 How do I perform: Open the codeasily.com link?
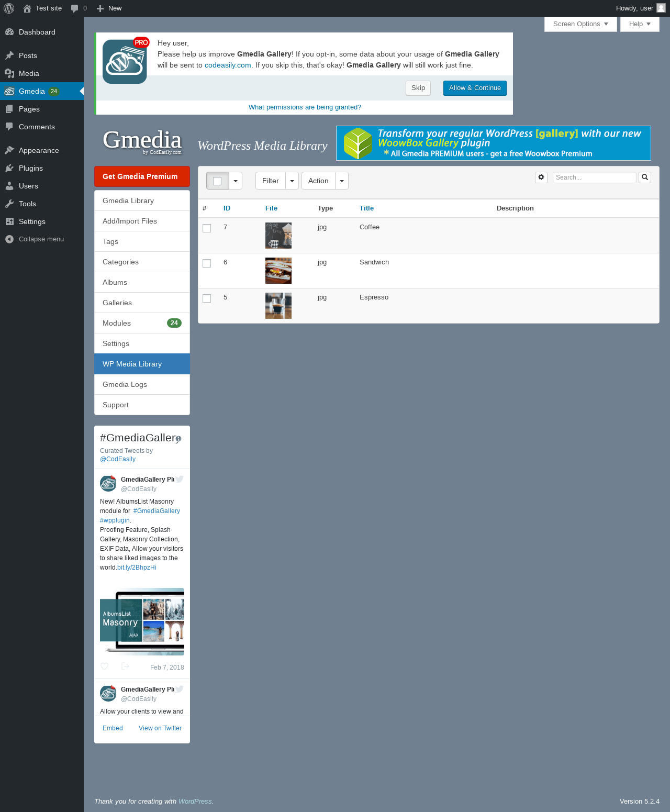[x=228, y=65]
